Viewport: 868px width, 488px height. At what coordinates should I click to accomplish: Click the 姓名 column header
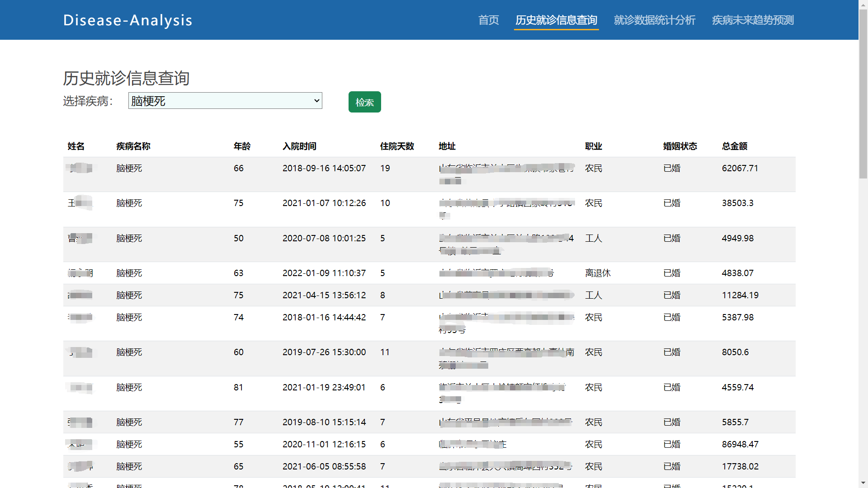[x=76, y=146]
